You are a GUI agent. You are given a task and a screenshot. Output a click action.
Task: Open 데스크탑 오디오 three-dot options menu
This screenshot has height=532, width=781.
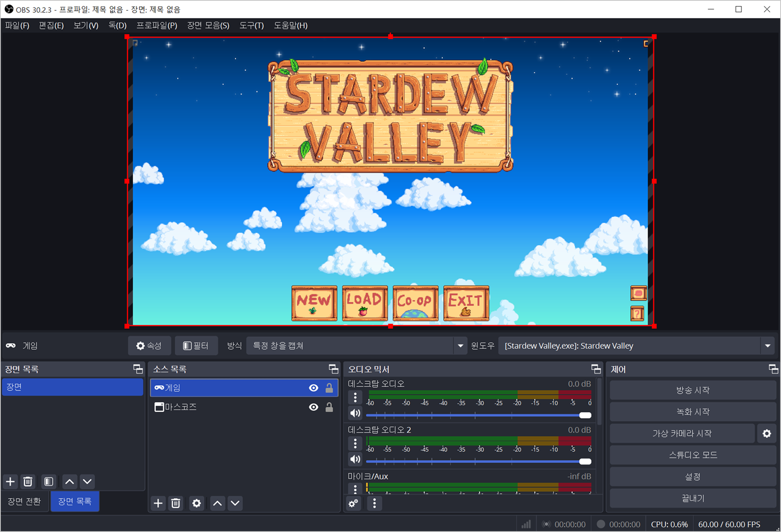tap(355, 397)
